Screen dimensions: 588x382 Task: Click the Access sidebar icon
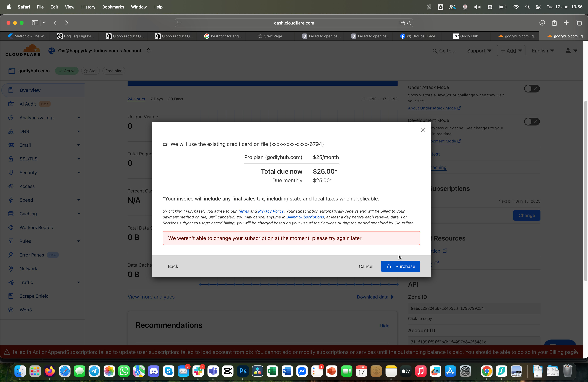coord(11,186)
